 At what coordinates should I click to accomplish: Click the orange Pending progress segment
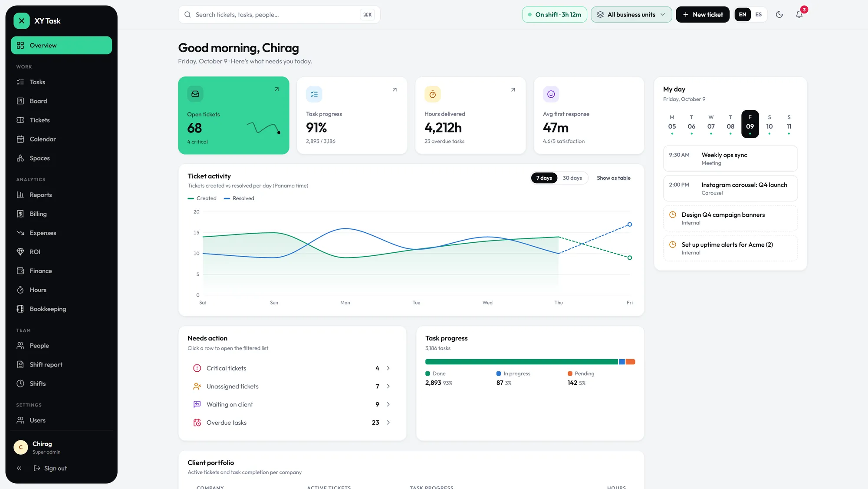coord(630,362)
